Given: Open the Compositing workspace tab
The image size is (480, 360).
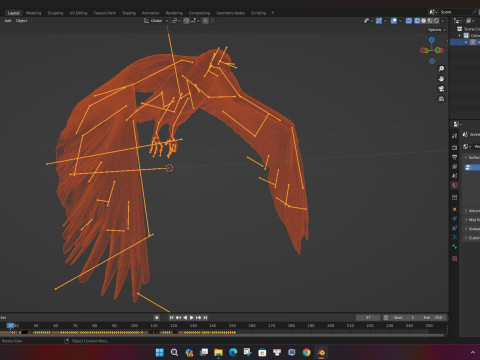Looking at the screenshot, I should tap(199, 13).
